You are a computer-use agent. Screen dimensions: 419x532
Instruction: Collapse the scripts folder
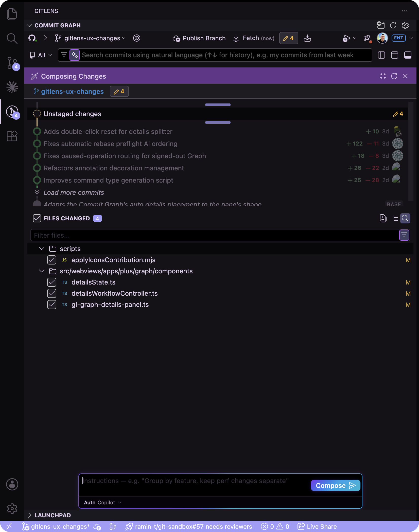click(x=42, y=249)
